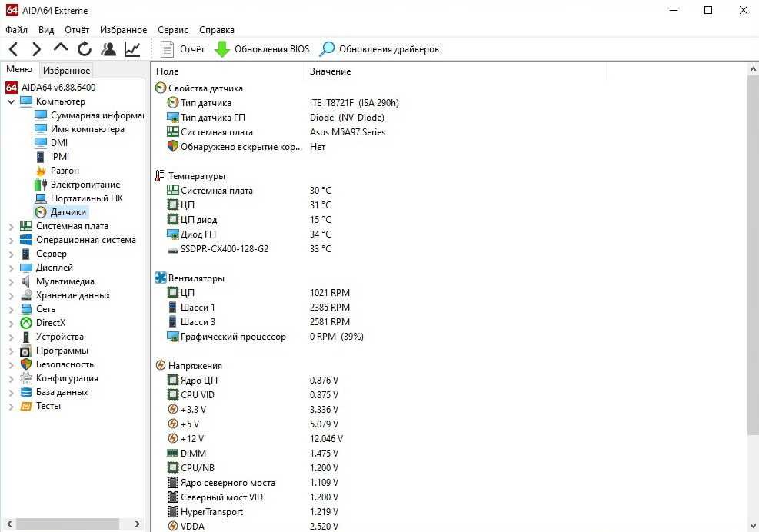
Task: Open the Сервис menu
Action: coord(173,30)
